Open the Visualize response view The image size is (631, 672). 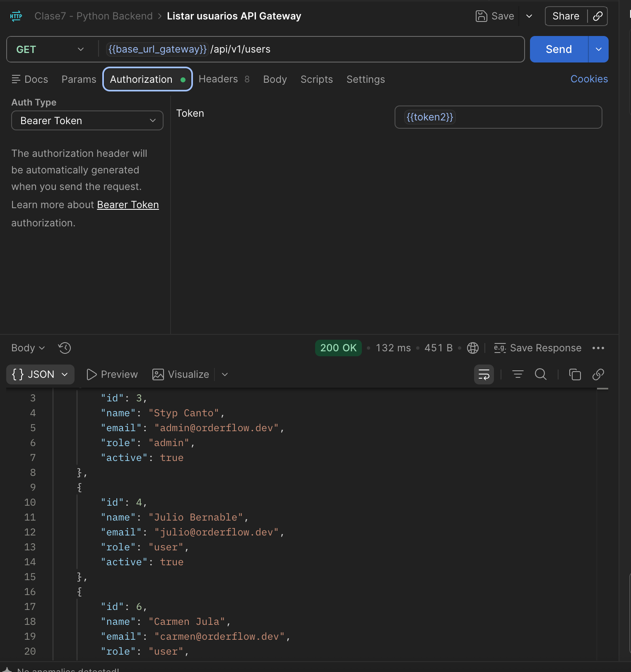click(181, 374)
